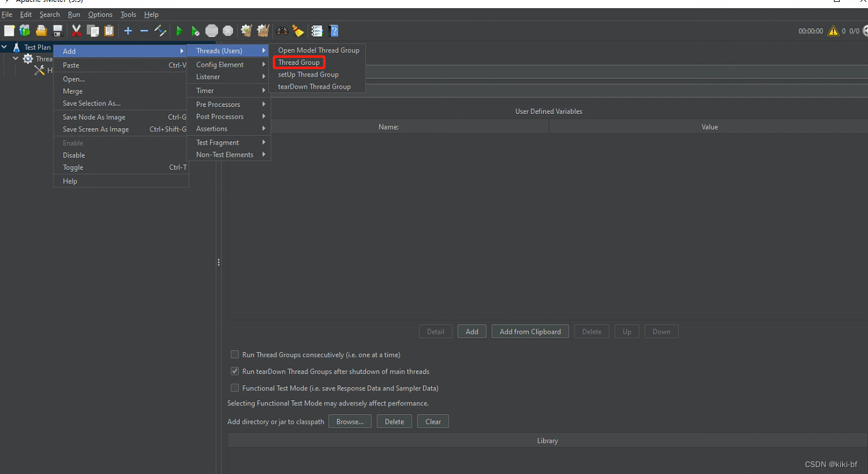Expand the Non-Test Elements submenu
Screen dimensions: 868x474
pyautogui.click(x=229, y=155)
